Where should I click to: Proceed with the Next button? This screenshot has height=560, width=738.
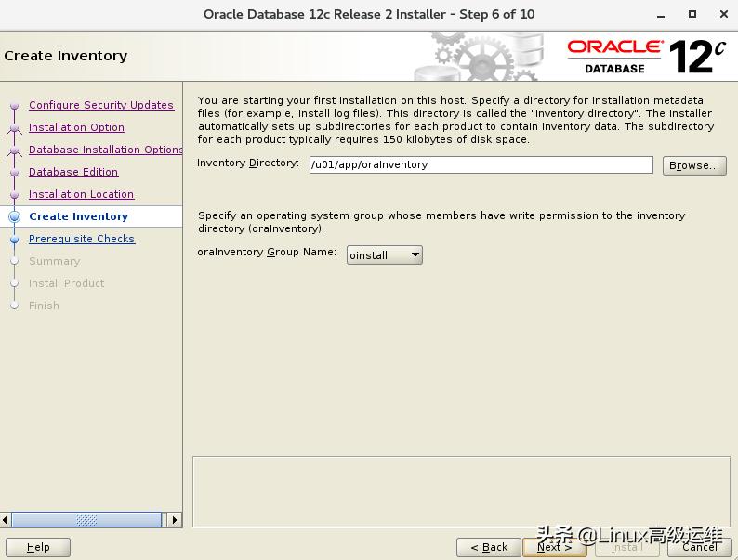555,547
